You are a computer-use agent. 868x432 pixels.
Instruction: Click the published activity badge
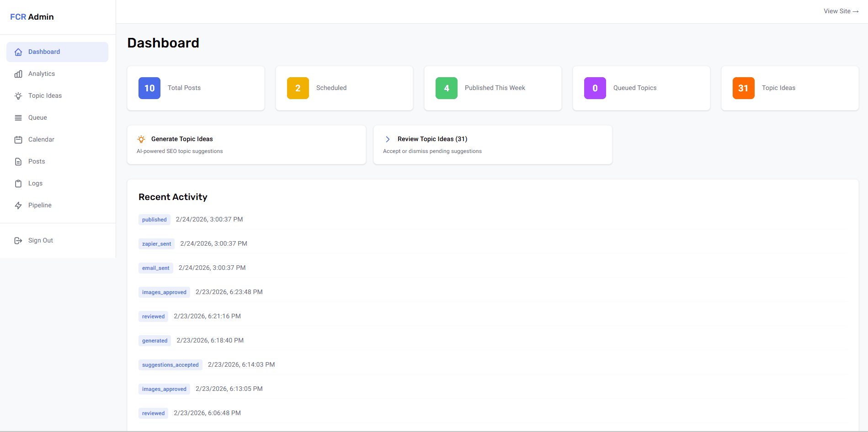[154, 219]
